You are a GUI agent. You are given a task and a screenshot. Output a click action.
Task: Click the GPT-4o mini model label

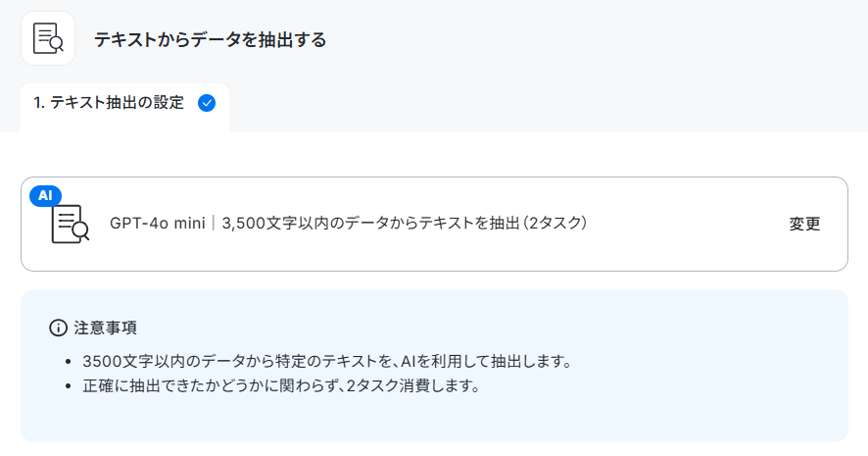[157, 224]
